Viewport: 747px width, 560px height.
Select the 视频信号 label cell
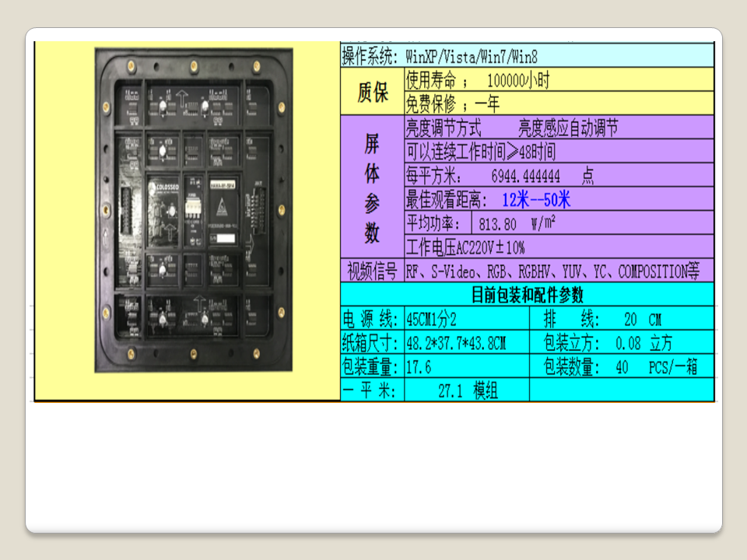point(373,271)
